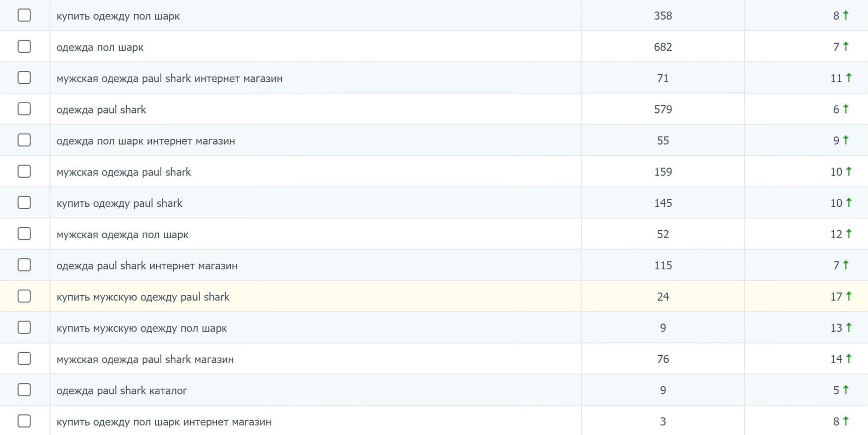
Task: Select the query 'купить мужскую одежду paul shark'
Action: 143,297
